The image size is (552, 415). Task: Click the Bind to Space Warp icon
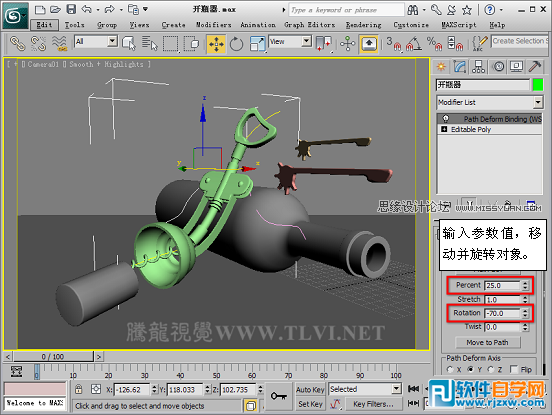pyautogui.click(x=59, y=43)
